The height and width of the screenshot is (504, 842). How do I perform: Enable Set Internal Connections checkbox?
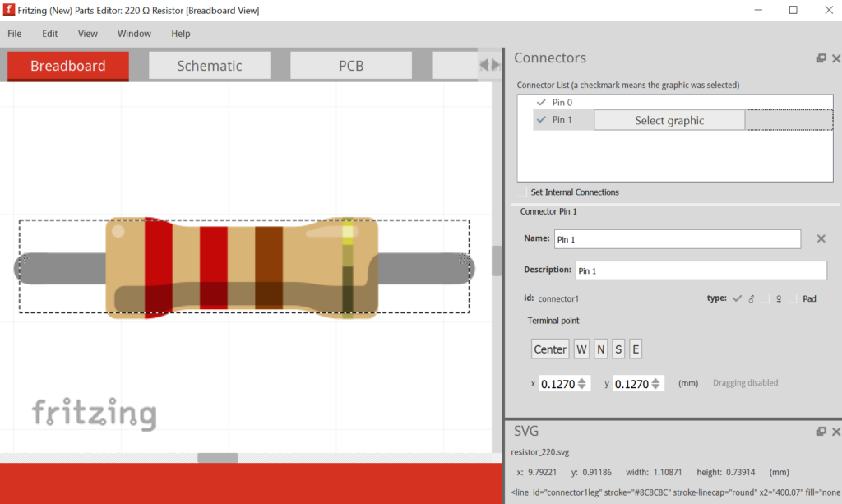coord(523,192)
